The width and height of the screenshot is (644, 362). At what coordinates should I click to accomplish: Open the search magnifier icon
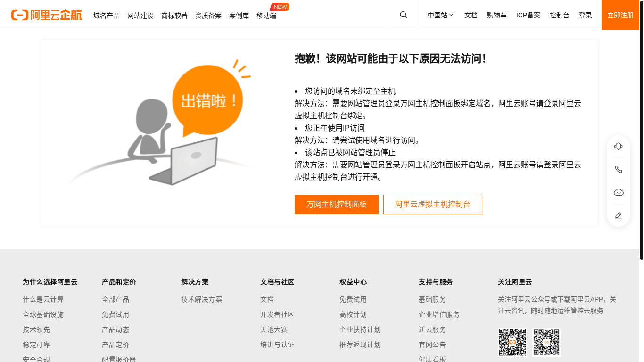(404, 15)
